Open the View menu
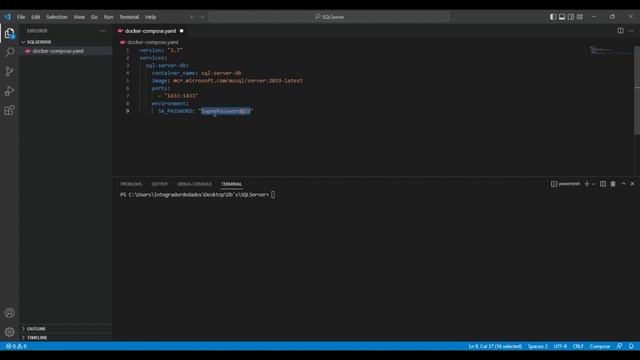Viewport: 640px width, 360px height. 79,17
